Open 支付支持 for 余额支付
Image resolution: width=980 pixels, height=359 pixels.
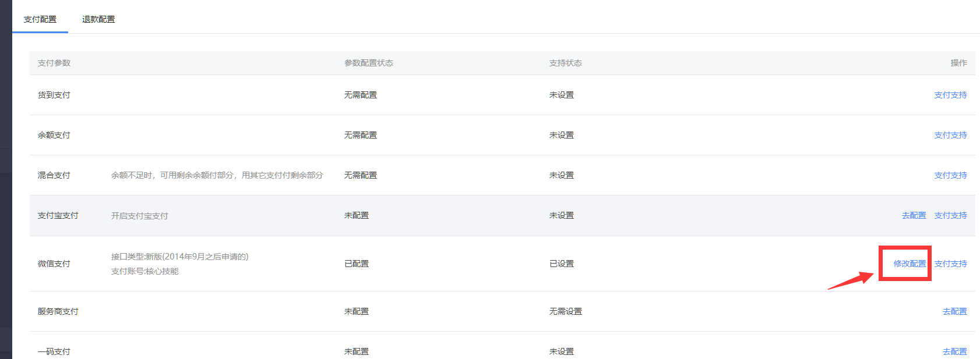click(950, 135)
